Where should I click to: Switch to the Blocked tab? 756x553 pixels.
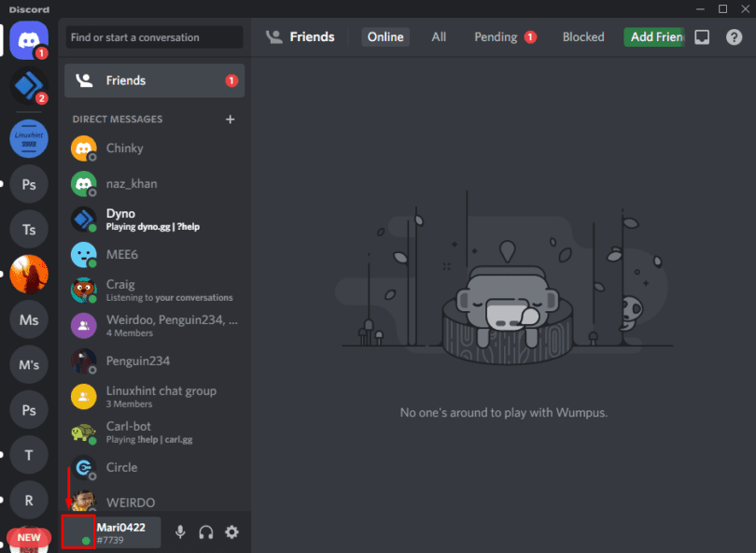582,36
